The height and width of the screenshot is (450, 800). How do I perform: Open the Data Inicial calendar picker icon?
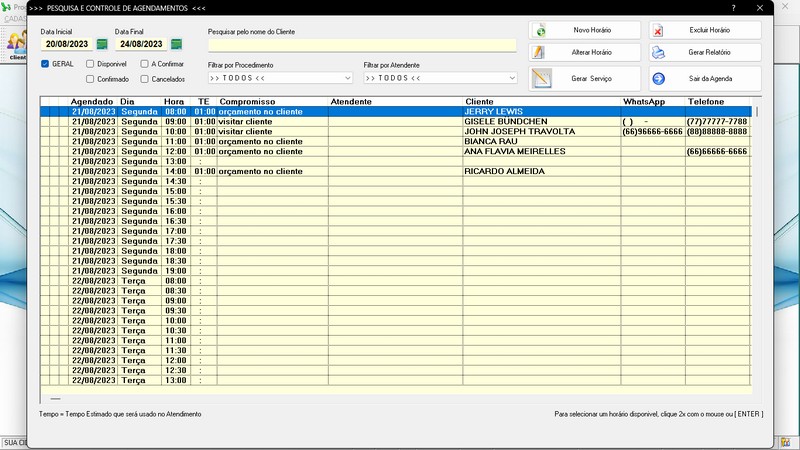click(x=102, y=44)
